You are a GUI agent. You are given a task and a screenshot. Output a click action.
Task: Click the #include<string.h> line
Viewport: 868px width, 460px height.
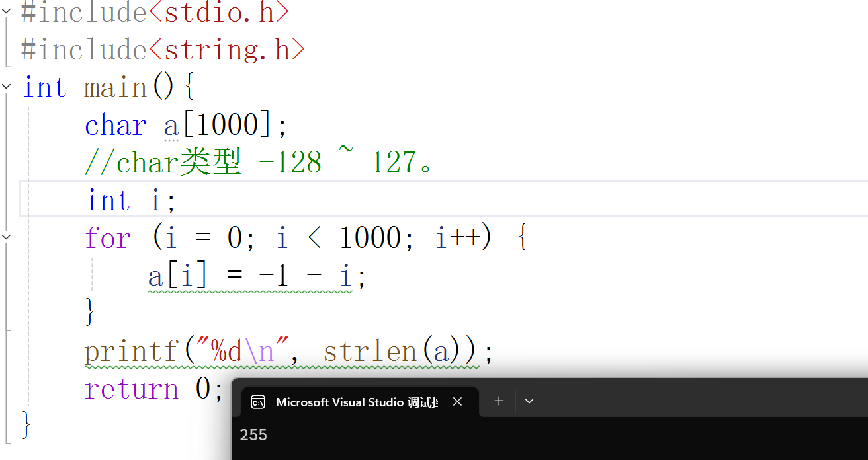click(x=164, y=50)
